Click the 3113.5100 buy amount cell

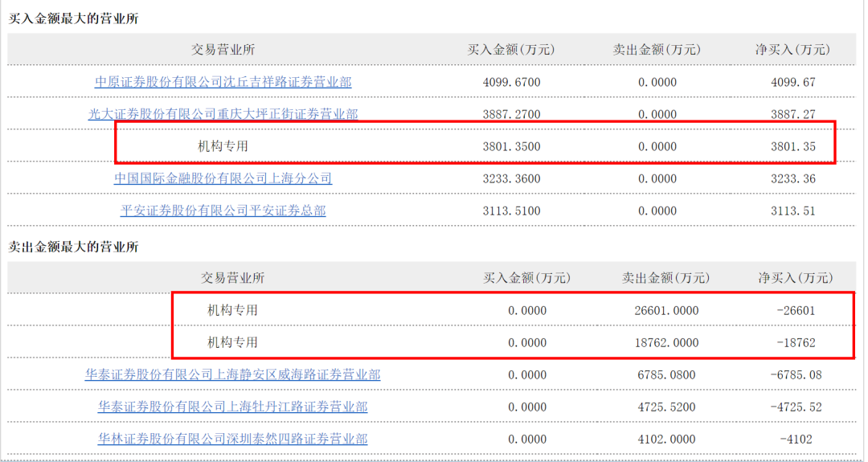pyautogui.click(x=511, y=211)
